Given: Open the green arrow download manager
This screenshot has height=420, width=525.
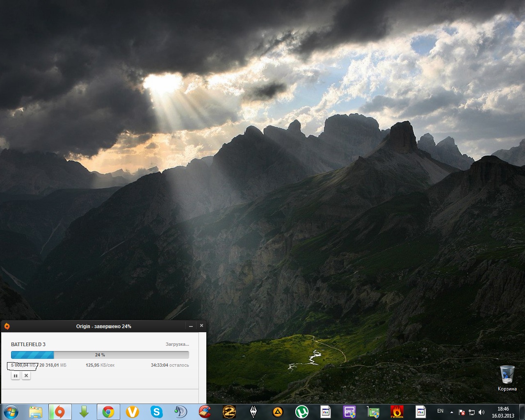Looking at the screenshot, I should coord(84,411).
